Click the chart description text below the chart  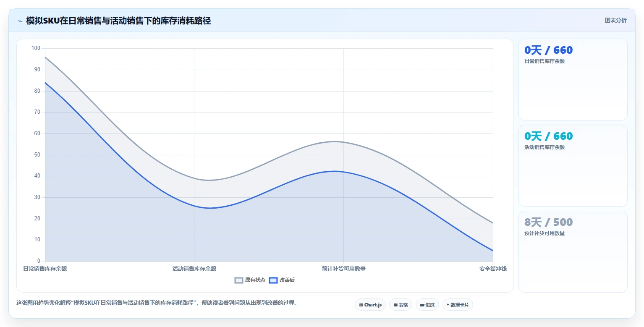coord(157,303)
